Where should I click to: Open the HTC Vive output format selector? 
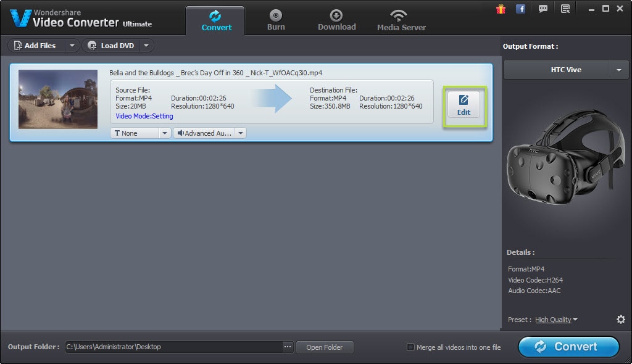click(x=556, y=70)
